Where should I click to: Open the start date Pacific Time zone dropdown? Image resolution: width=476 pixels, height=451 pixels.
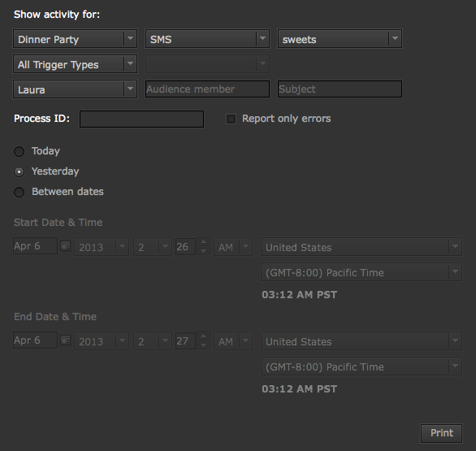(x=361, y=272)
